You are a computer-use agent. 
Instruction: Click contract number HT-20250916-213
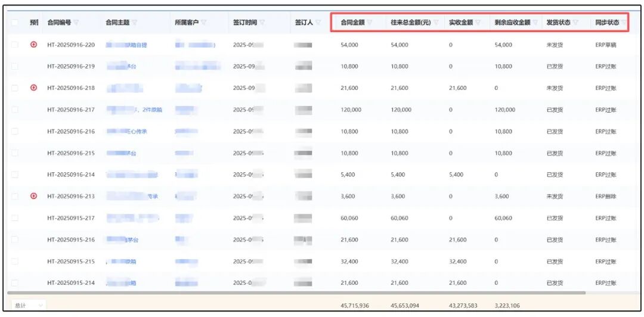click(71, 196)
